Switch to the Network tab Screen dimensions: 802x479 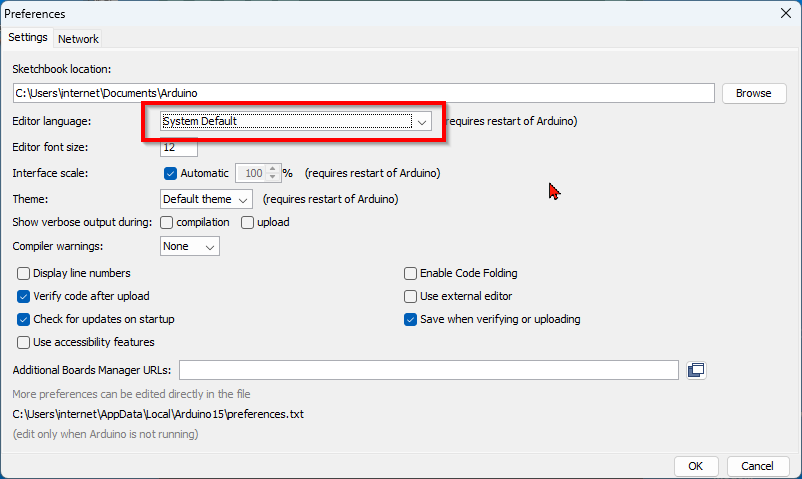pyautogui.click(x=78, y=39)
